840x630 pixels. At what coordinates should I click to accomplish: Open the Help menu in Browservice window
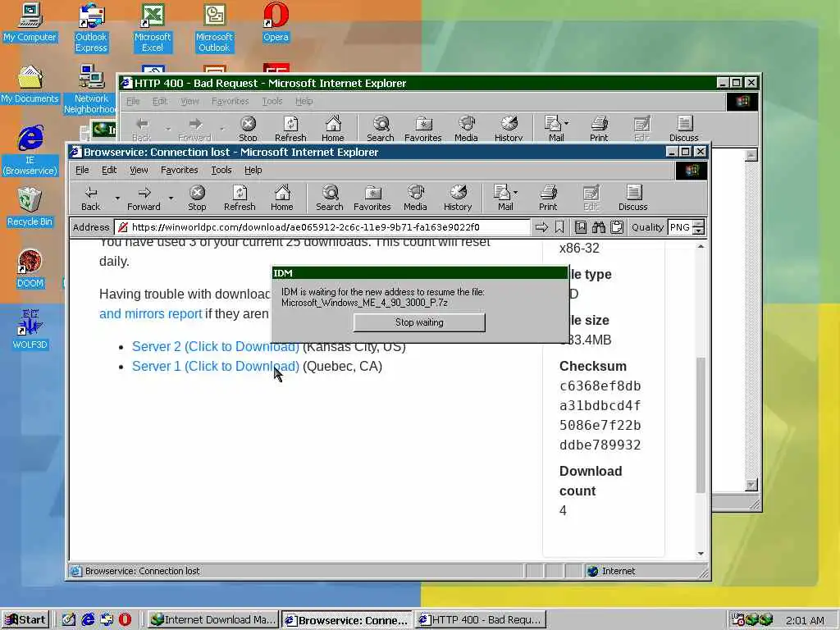[x=253, y=170]
